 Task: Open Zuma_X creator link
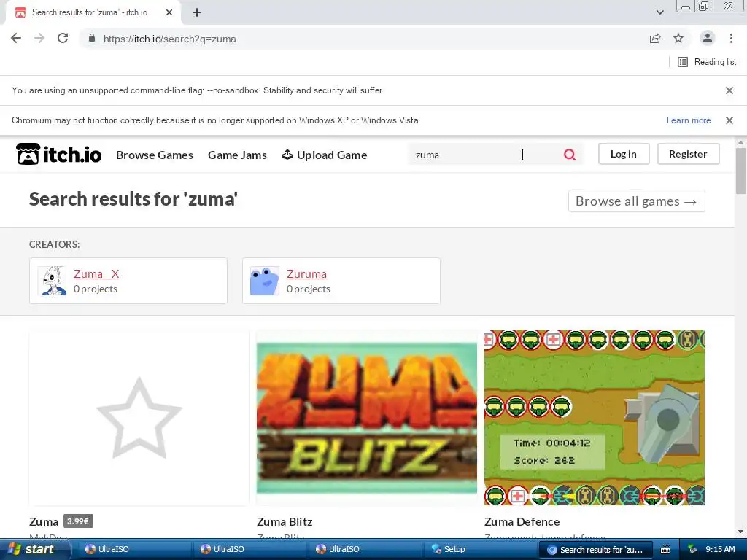[x=97, y=274]
